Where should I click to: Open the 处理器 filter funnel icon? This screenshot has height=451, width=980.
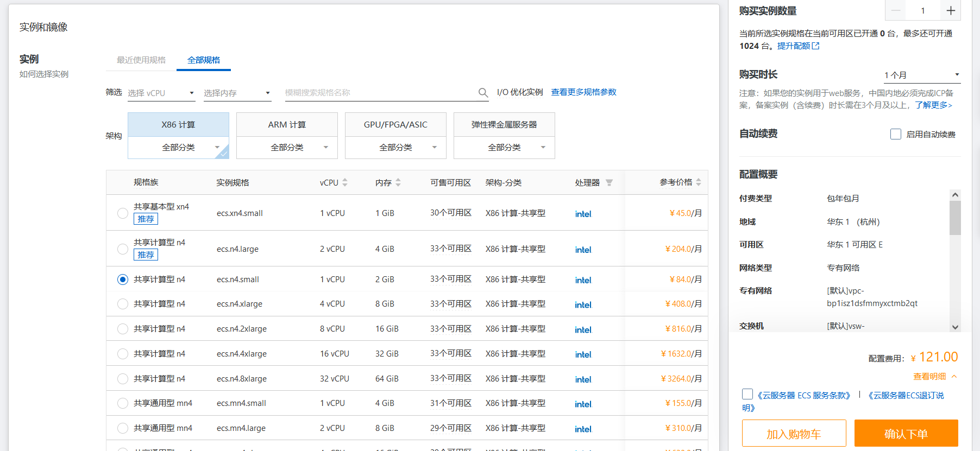point(609,182)
